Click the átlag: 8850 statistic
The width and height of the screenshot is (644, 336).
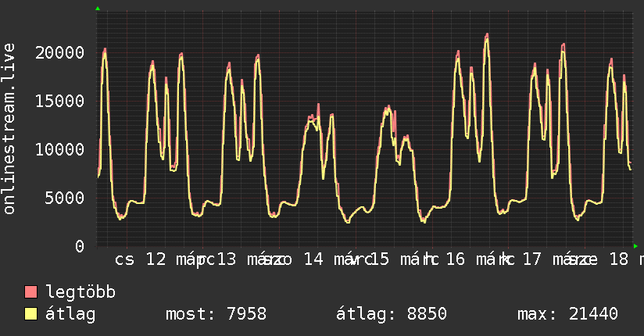tap(392, 314)
